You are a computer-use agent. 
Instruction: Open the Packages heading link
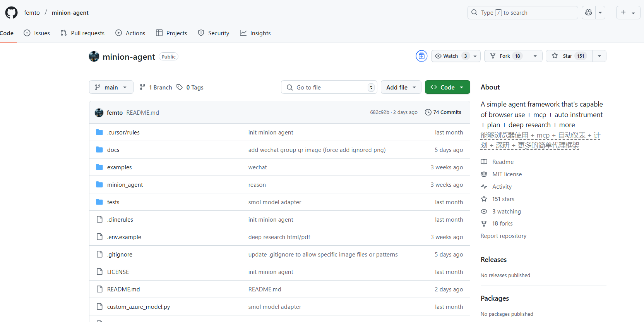click(x=495, y=298)
